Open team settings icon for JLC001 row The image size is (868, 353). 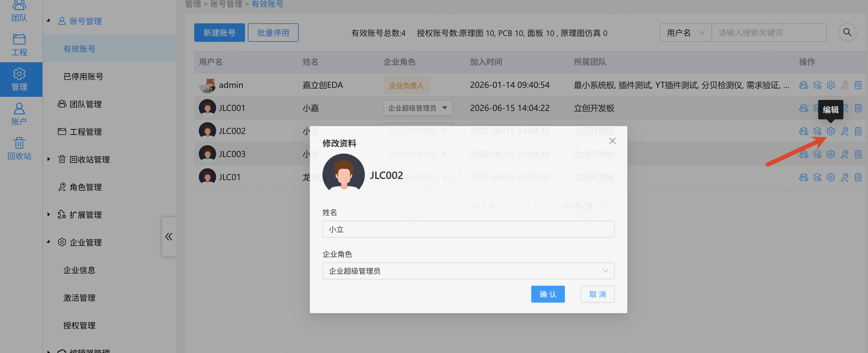(x=803, y=108)
